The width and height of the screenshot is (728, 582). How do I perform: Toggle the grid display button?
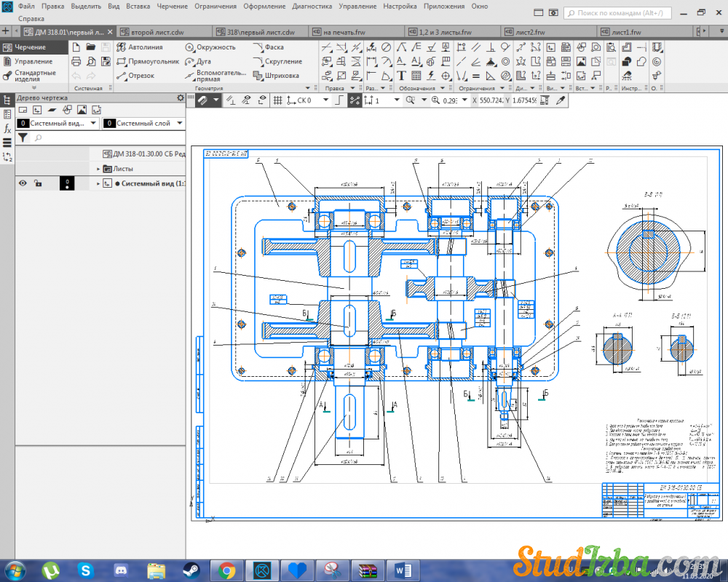(x=277, y=100)
